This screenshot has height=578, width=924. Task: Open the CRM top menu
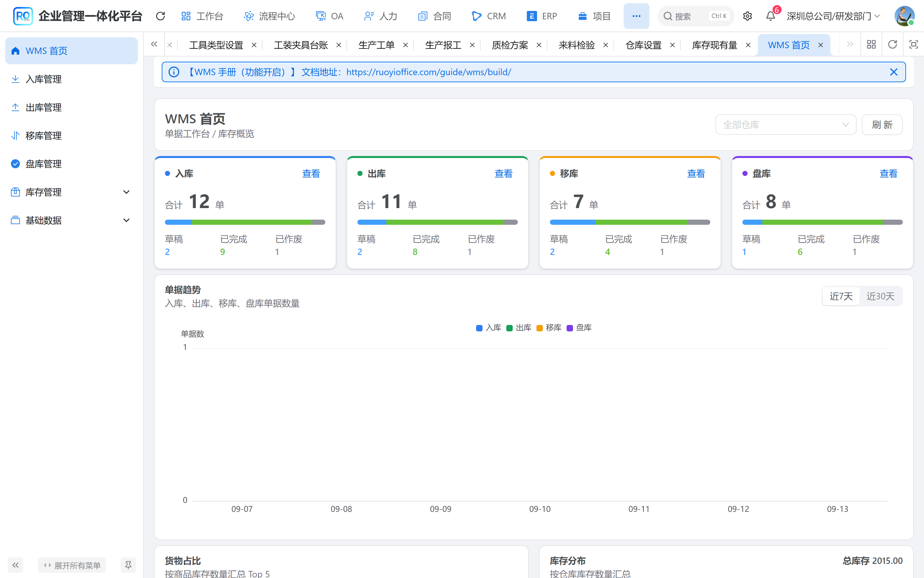click(x=489, y=16)
